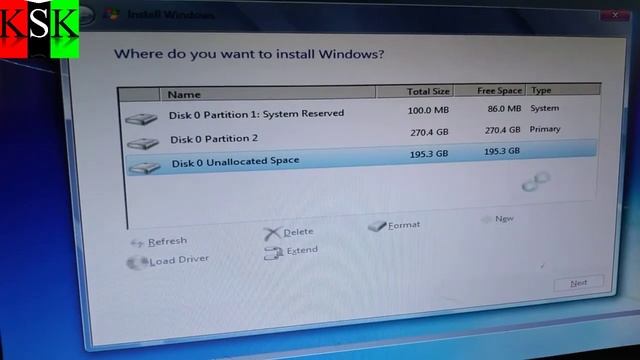Screen dimensions: 640x360
Task: Sort by the Name column header
Action: click(x=267, y=94)
